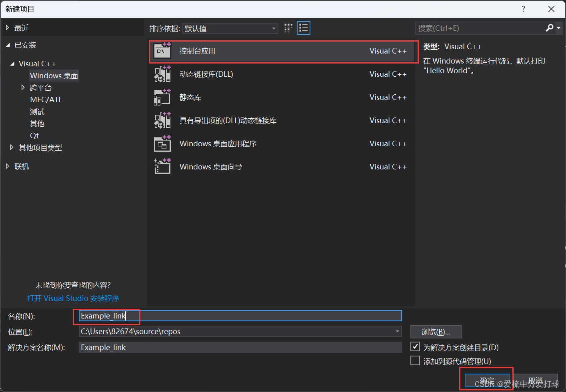The height and width of the screenshot is (392, 566).
Task: Expand the 其他项目类型 node
Action: (12, 147)
